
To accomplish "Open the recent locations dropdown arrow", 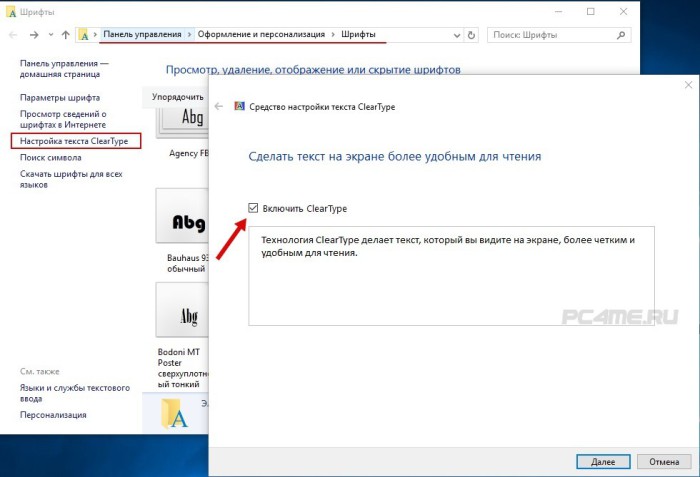I will 51,35.
